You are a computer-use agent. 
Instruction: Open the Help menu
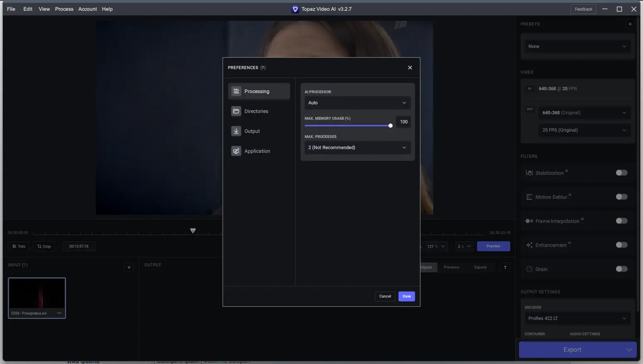pos(107,9)
